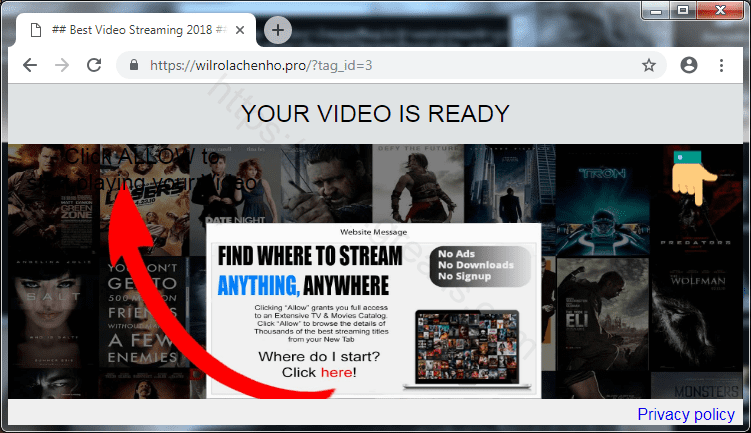751x433 pixels.
Task: Reload the current page
Action: pos(94,65)
